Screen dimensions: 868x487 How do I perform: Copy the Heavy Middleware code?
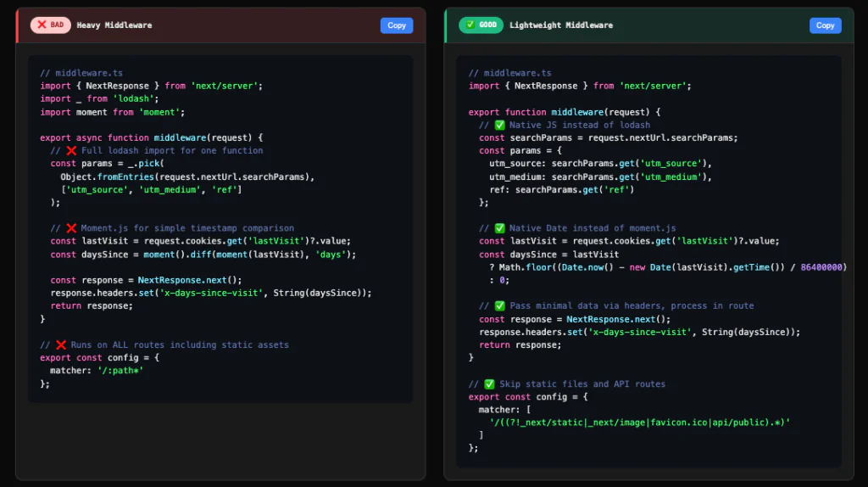click(397, 25)
